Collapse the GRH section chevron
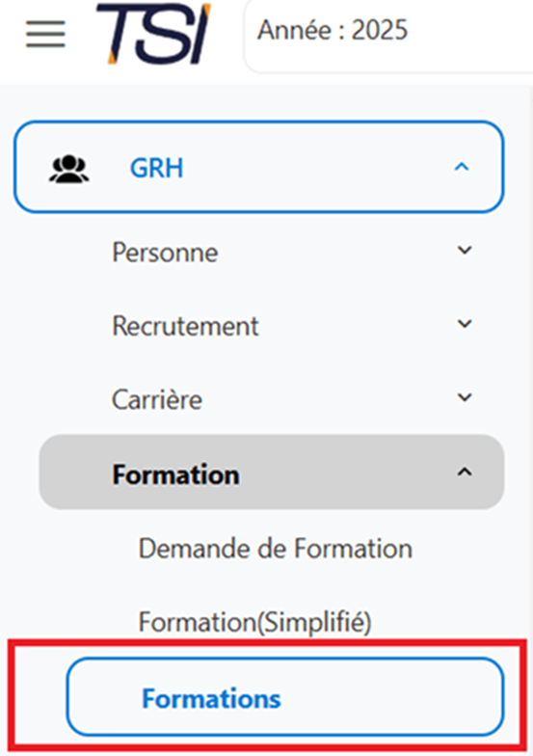533x756 pixels. coord(462,168)
